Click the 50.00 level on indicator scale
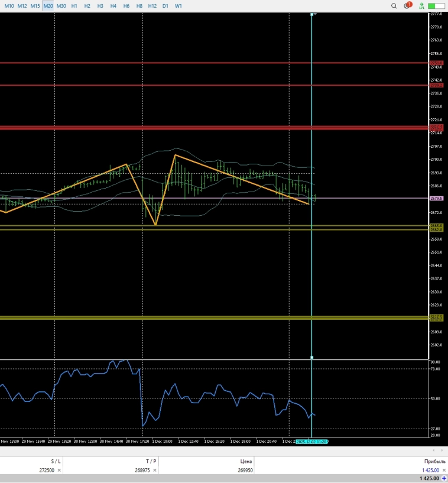Viewport: 448px width, 483px height. (435, 398)
